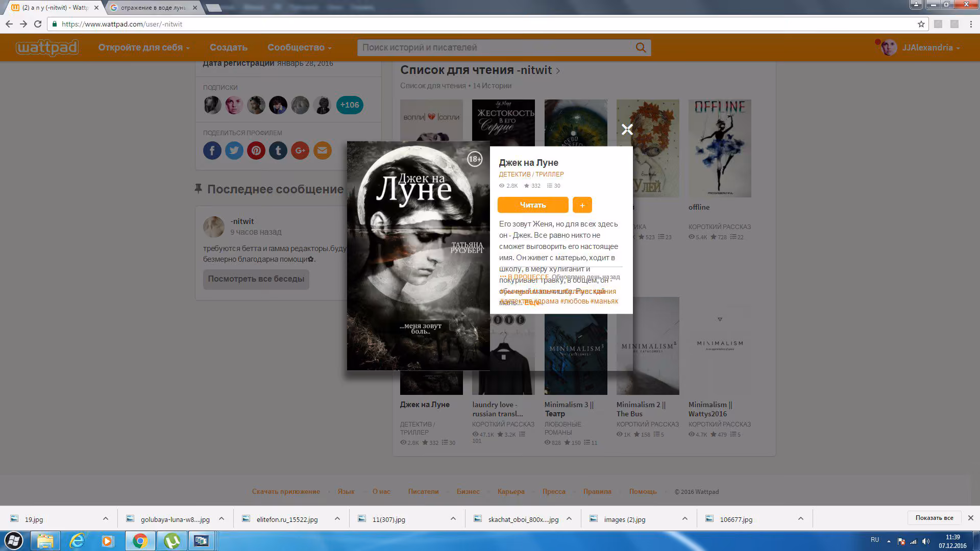Open download menu for skachat_oboi file
980x551 pixels.
tap(569, 519)
